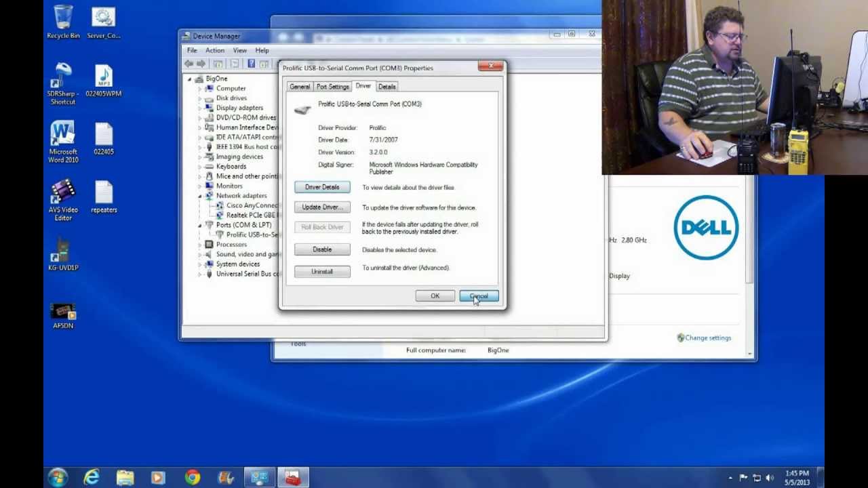Expand the Disk drives node arrow
This screenshot has width=868, height=488.
(200, 98)
